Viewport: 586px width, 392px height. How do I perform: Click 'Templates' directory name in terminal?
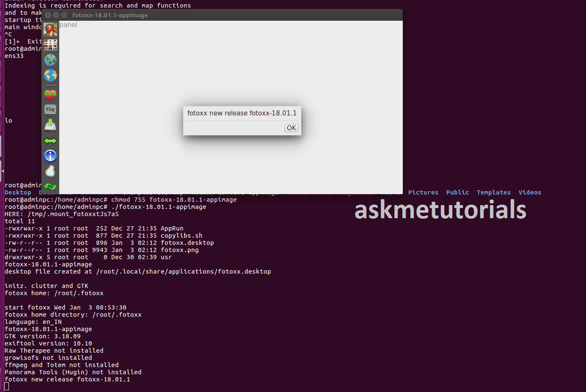(493, 192)
